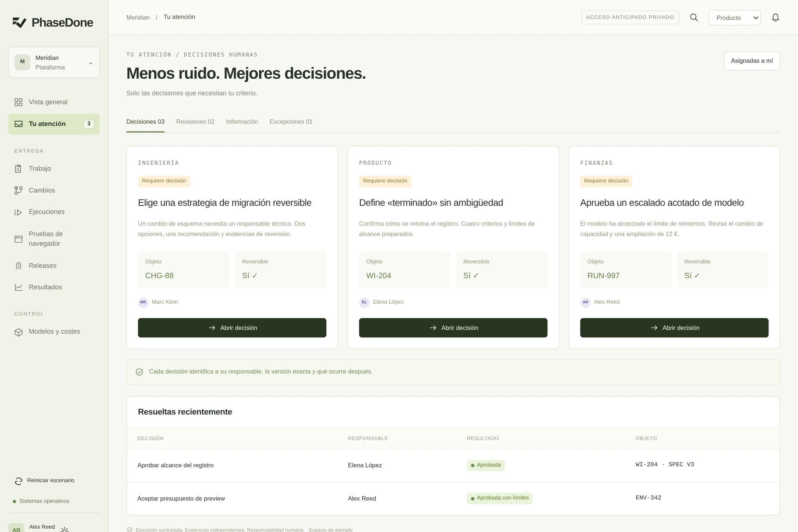Open the WI-204 Producto decision
The height and width of the screenshot is (532, 798).
tap(453, 328)
